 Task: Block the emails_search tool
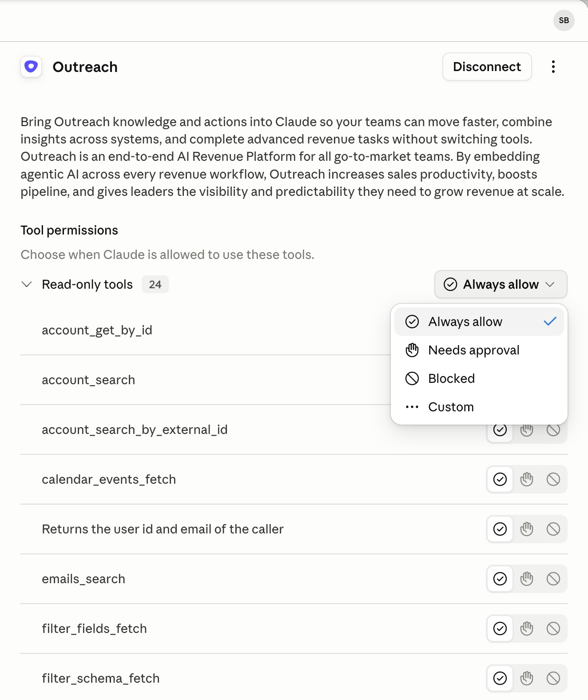click(553, 579)
